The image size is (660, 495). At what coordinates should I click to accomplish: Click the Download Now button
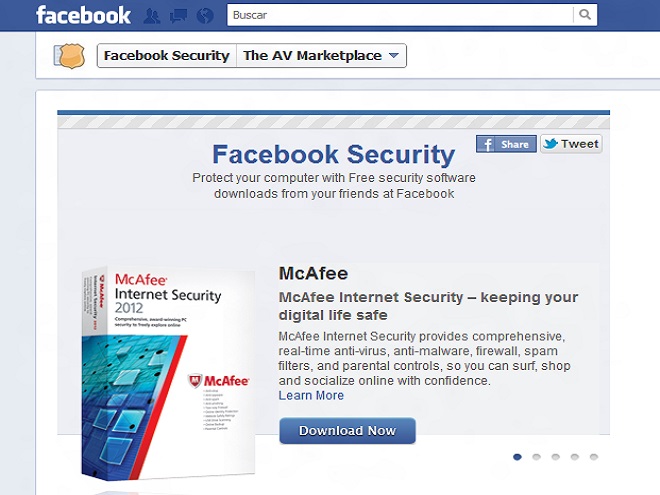(347, 431)
